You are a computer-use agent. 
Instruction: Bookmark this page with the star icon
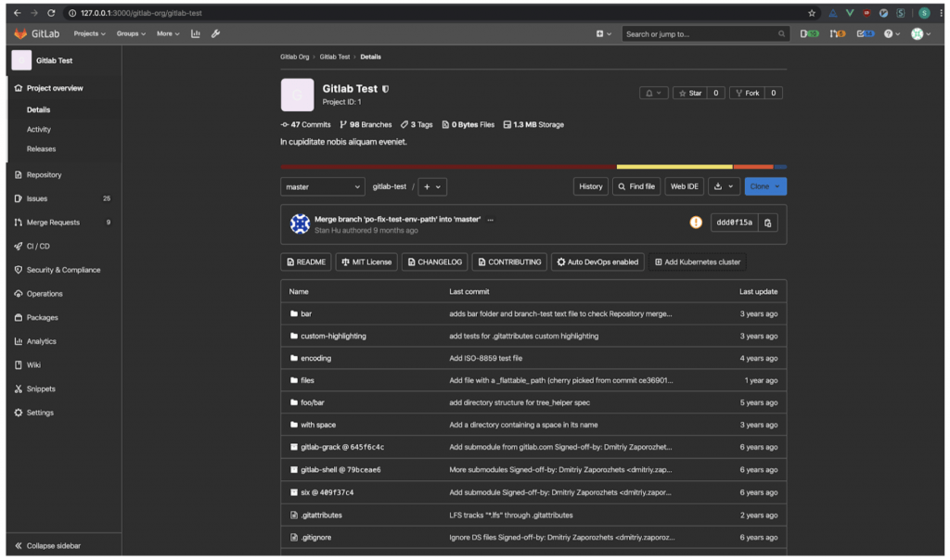[811, 13]
